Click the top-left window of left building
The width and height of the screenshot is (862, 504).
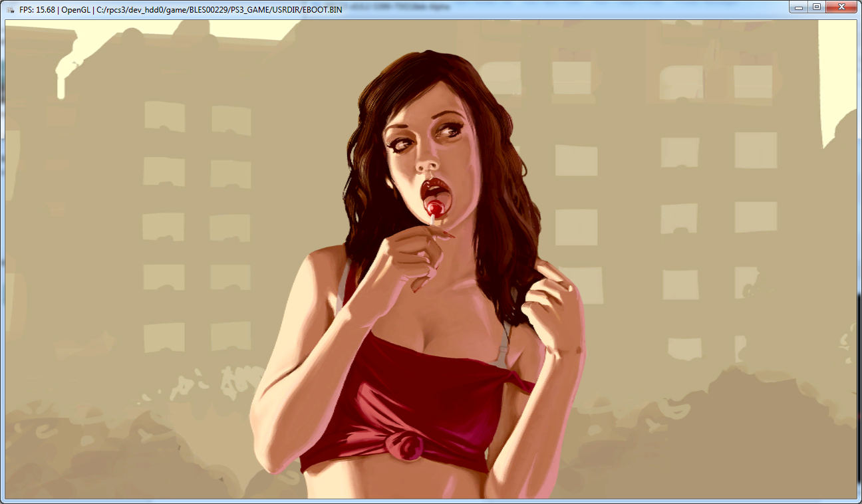(164, 116)
